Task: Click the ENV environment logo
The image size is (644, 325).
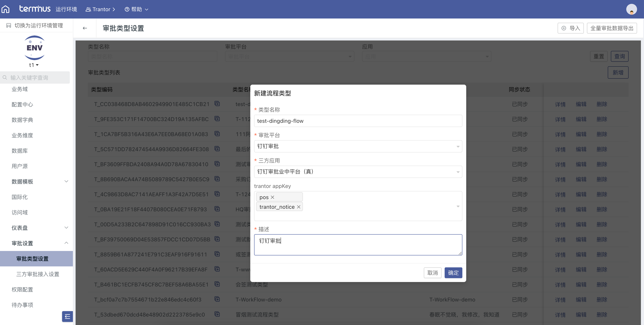Action: pos(35,47)
